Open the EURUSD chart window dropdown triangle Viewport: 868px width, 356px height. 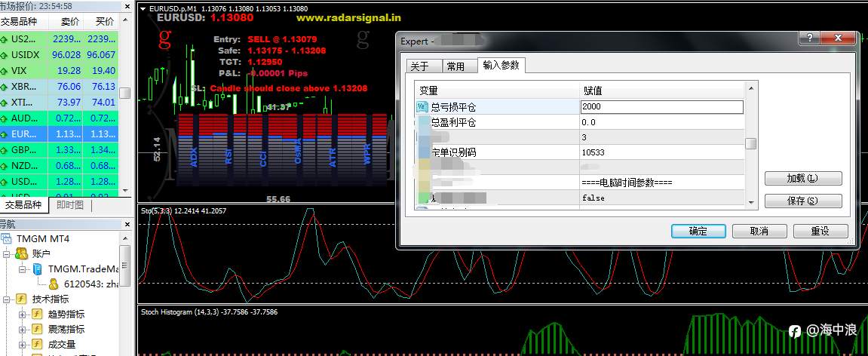click(x=143, y=9)
